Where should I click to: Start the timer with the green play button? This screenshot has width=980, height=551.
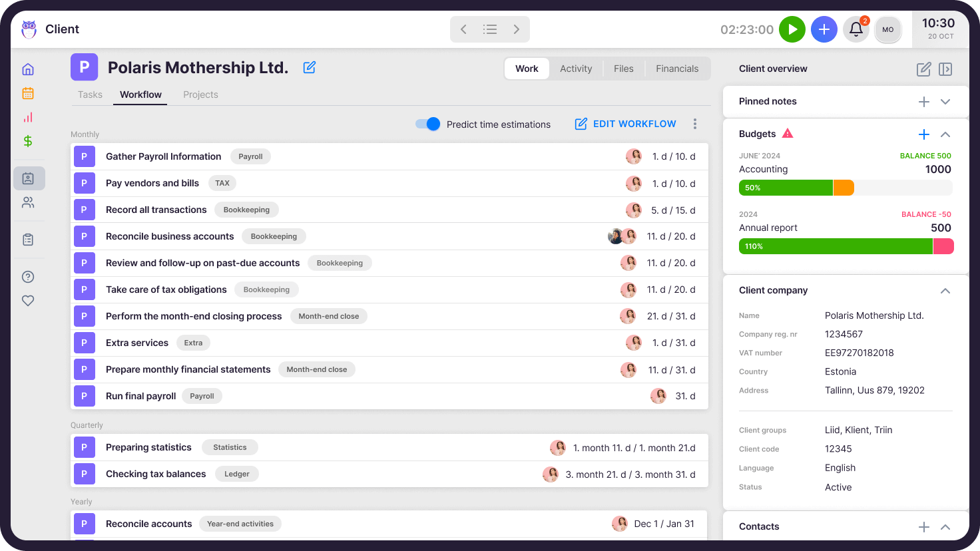pos(792,29)
